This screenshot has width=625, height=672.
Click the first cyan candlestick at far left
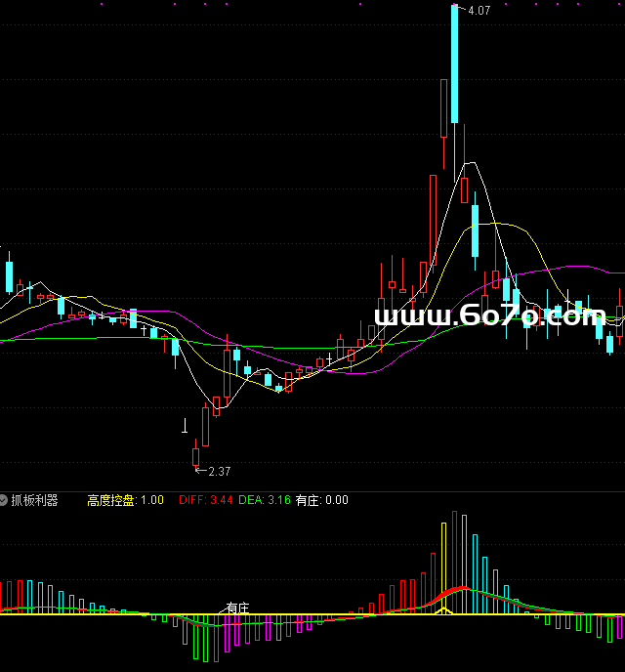[9, 274]
